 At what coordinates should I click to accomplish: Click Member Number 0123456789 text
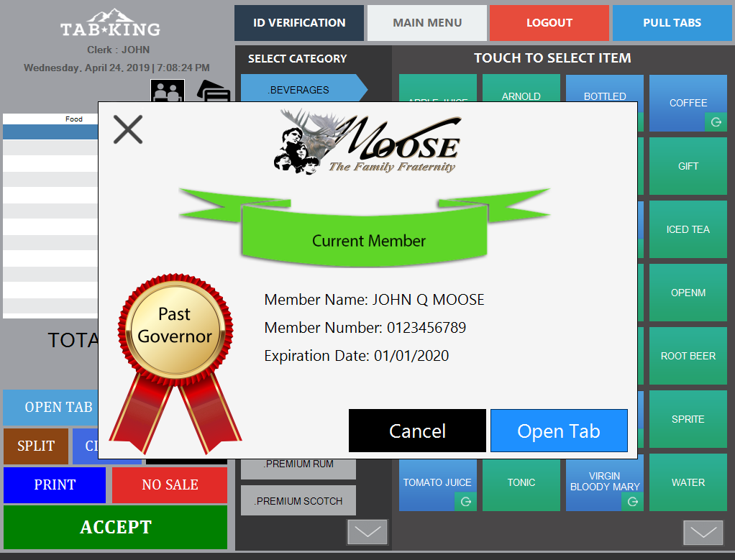(x=365, y=328)
